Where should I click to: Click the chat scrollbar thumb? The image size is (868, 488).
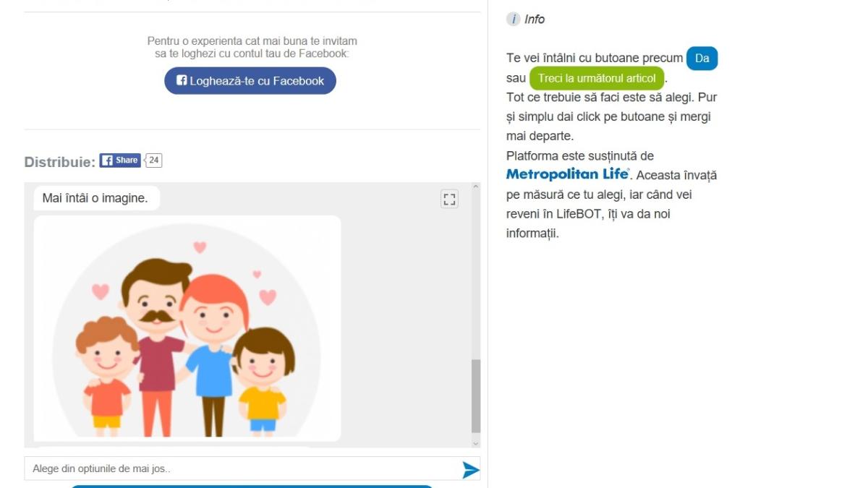tap(475, 396)
